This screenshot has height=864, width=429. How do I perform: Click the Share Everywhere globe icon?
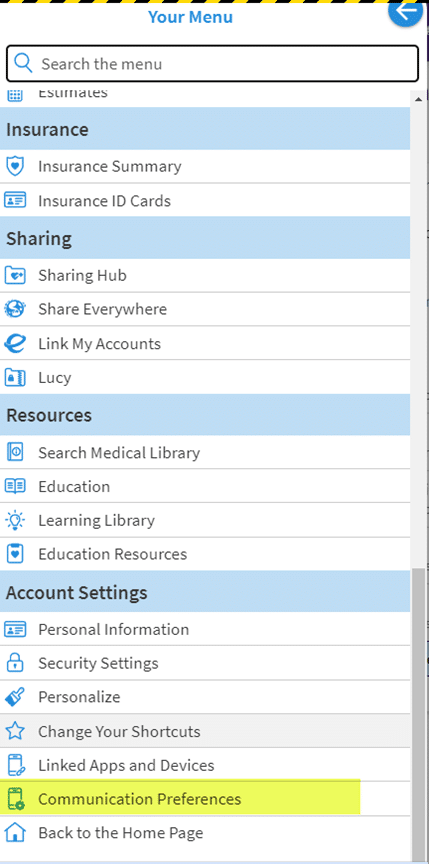coord(15,309)
